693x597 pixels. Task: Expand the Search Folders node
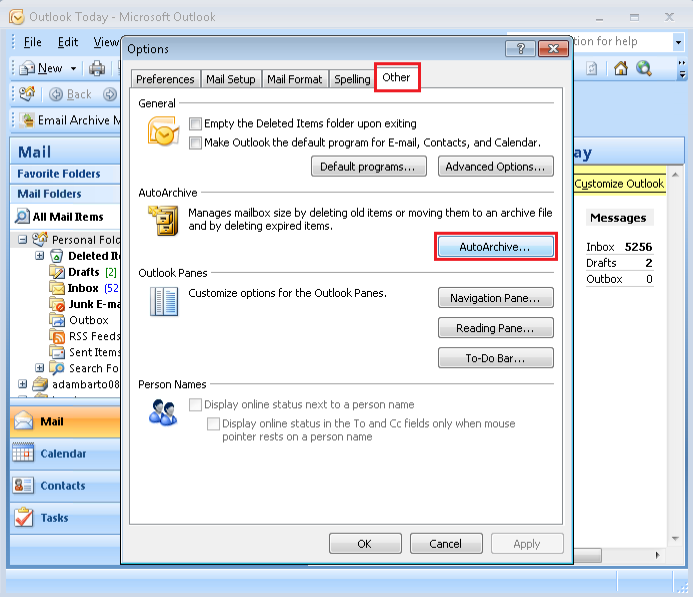click(39, 368)
